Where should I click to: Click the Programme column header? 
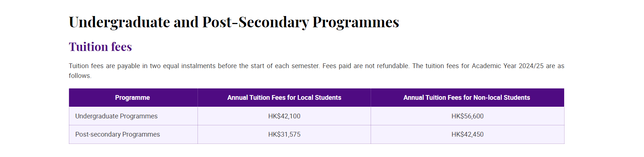pyautogui.click(x=132, y=98)
